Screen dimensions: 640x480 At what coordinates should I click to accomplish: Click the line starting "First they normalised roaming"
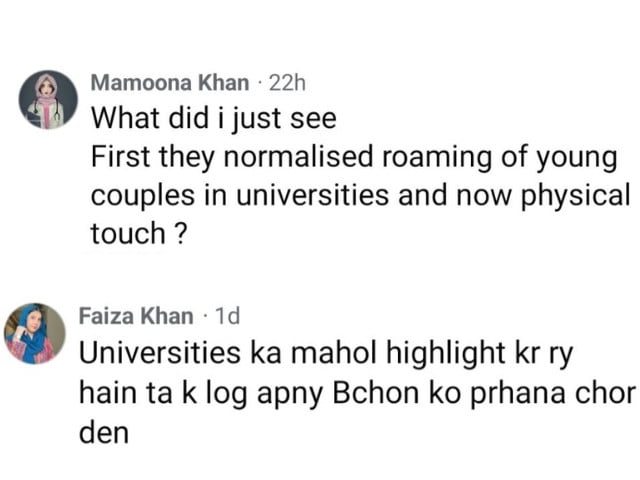click(x=354, y=158)
